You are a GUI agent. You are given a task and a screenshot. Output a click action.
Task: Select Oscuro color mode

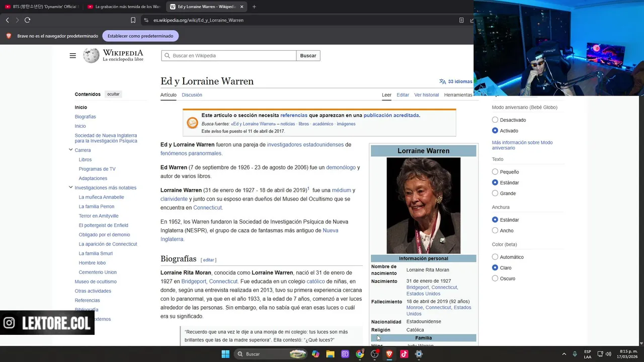[495, 279]
